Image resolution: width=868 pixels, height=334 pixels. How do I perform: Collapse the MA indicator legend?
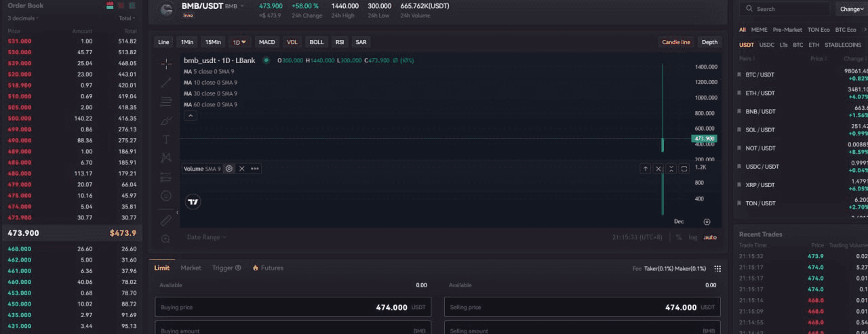pyautogui.click(x=191, y=116)
